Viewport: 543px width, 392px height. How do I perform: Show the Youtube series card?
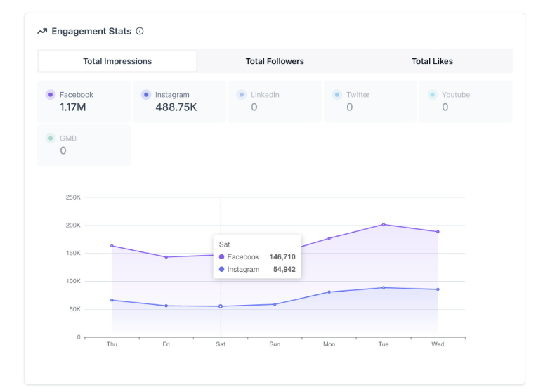coord(466,102)
